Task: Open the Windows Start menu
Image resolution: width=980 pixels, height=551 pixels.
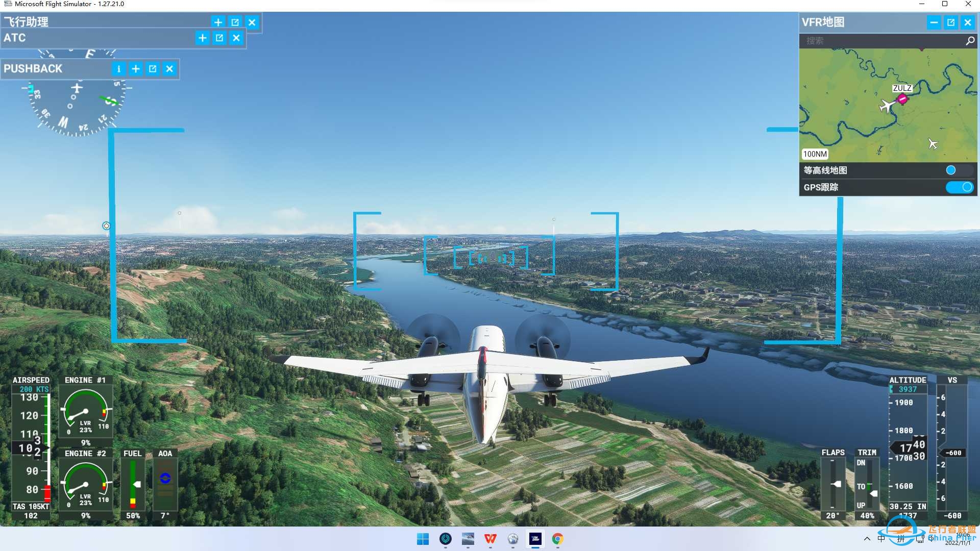Action: [423, 539]
